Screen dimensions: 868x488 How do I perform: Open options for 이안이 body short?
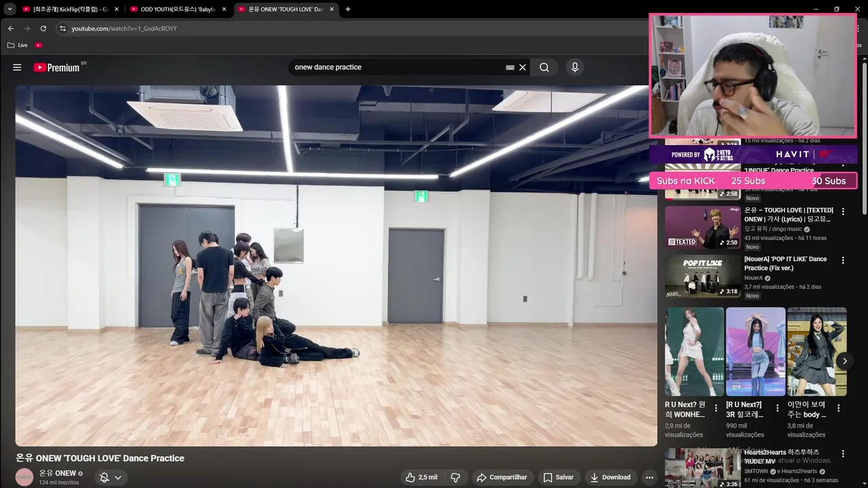click(838, 408)
